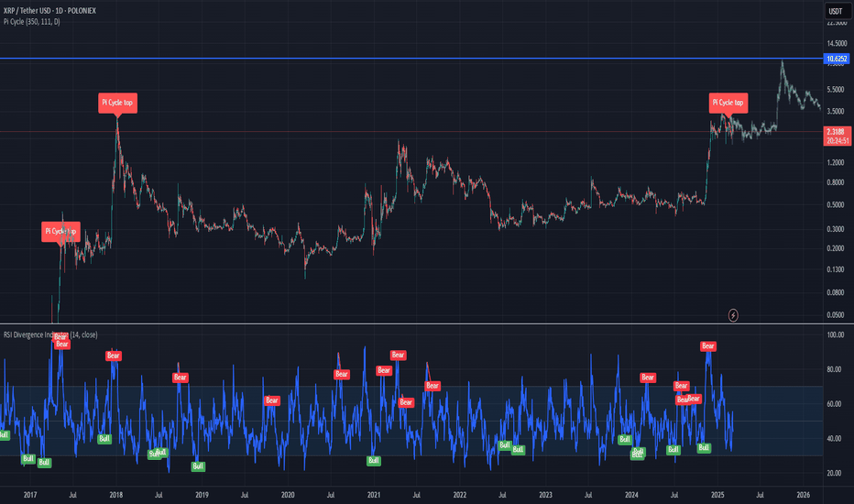This screenshot has width=854, height=504.
Task: Click the 2021 label on time axis
Action: pos(374,495)
